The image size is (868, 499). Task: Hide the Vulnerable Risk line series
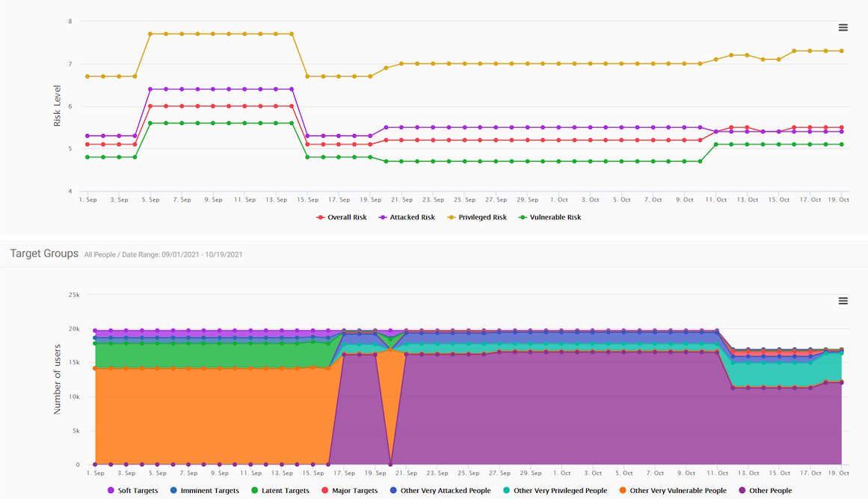coord(550,217)
